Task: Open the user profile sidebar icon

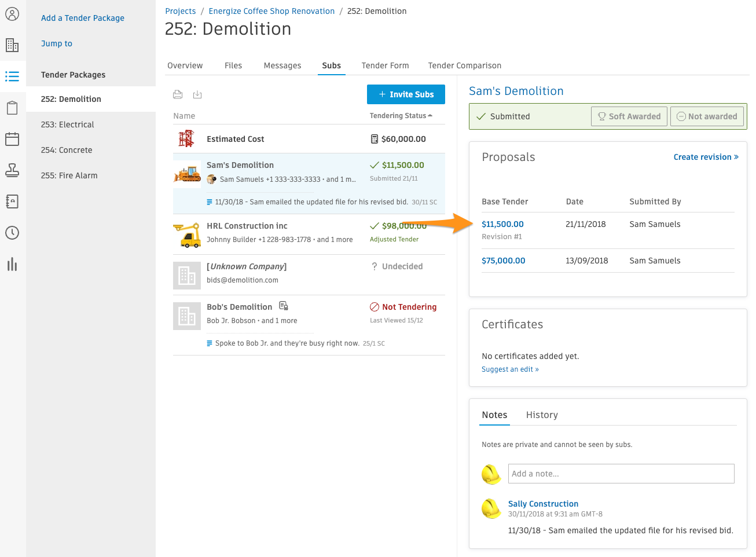Action: coord(12,14)
